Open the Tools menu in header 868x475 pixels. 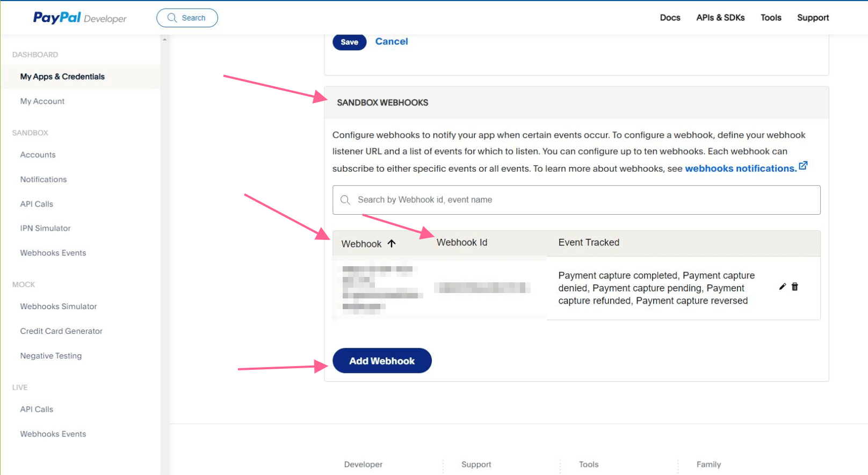(x=771, y=18)
